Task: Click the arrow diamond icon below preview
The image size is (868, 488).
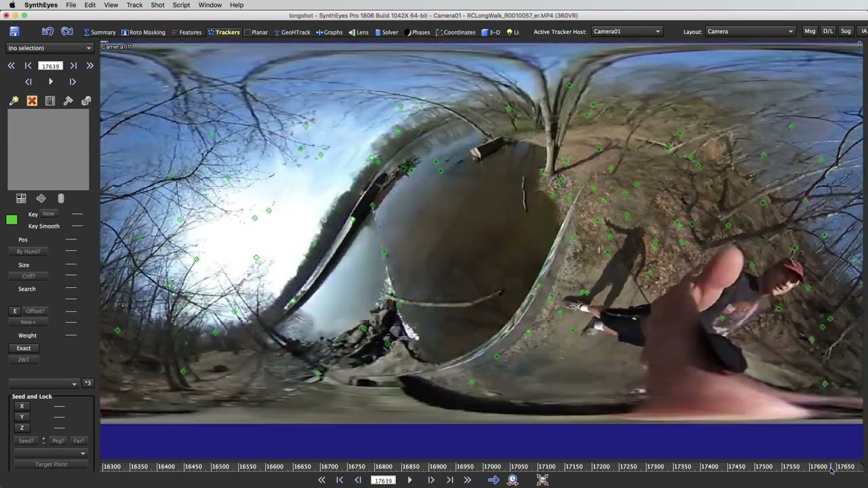Action: [x=41, y=199]
